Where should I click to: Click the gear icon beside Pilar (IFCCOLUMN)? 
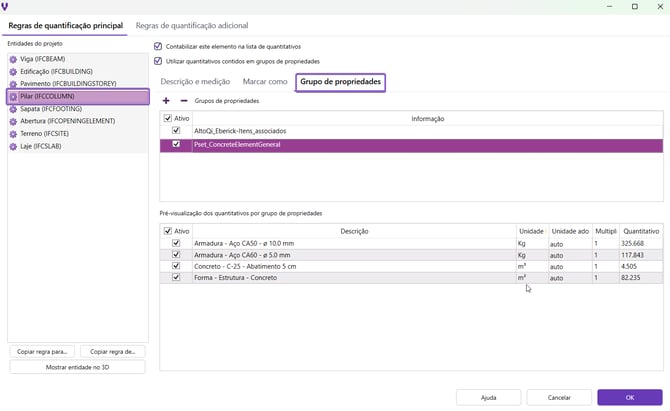pyautogui.click(x=13, y=97)
